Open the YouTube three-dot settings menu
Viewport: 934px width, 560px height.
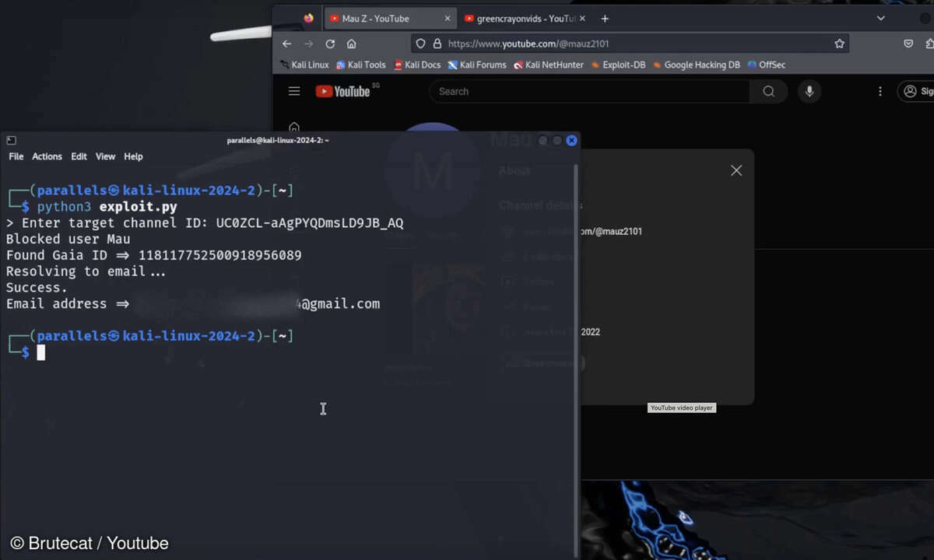tap(880, 91)
